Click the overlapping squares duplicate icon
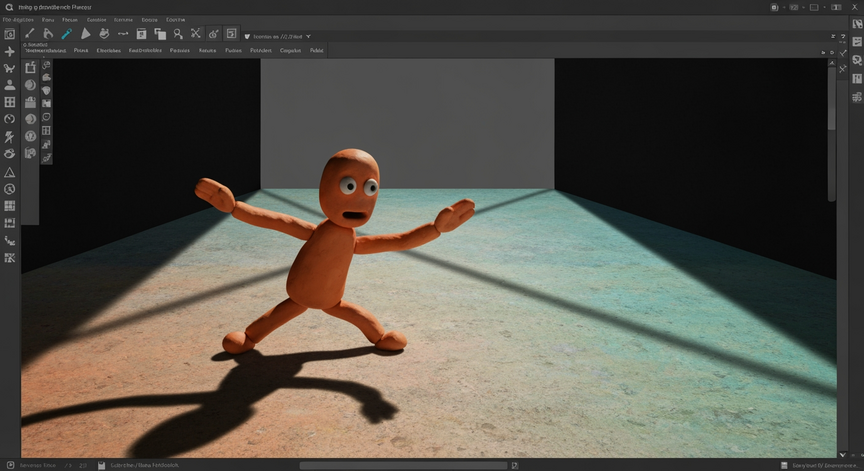 coord(160,34)
